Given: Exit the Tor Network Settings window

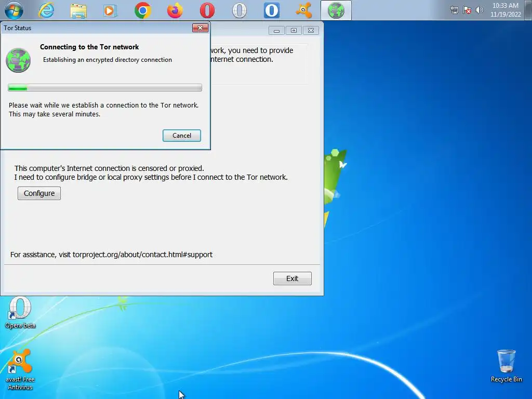Looking at the screenshot, I should 292,278.
